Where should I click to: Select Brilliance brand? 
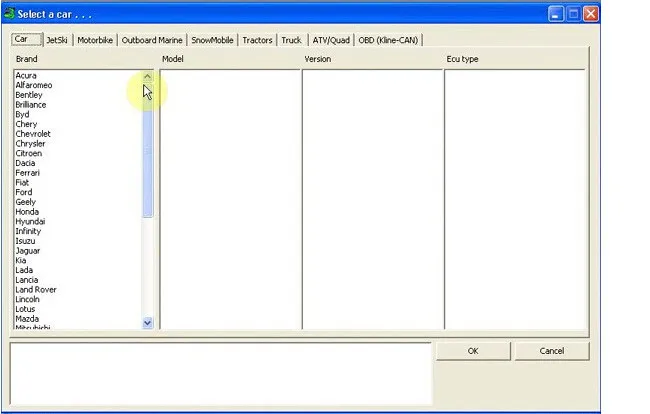(31, 104)
